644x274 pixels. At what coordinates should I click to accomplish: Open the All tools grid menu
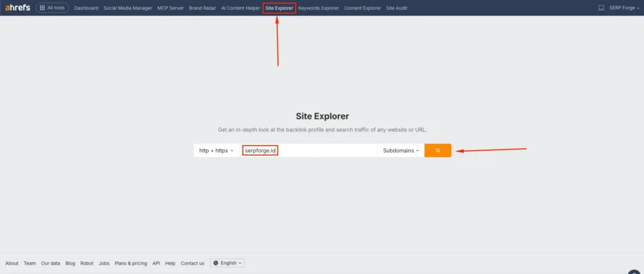click(52, 8)
